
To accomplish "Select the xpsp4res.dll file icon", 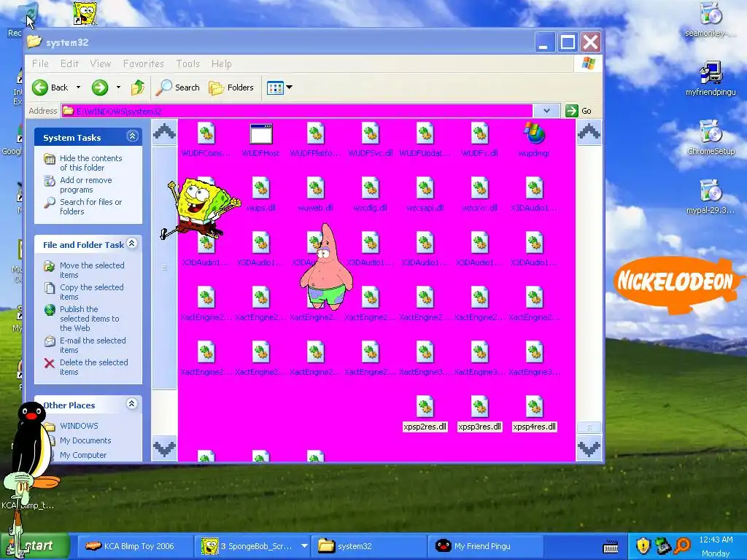I will 535,407.
